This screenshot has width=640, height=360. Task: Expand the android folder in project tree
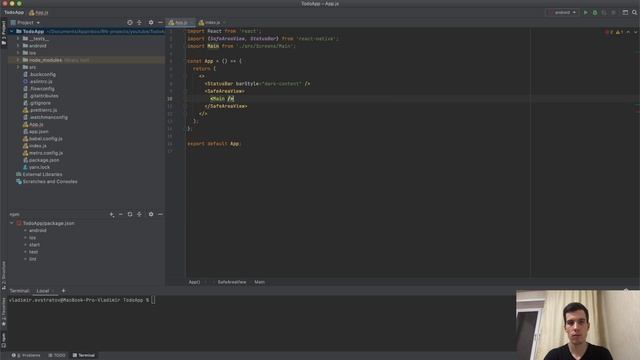(x=18, y=46)
